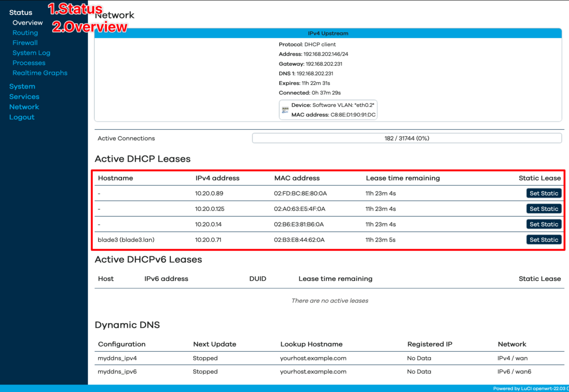
Task: Click the Active Connections progress bar
Action: pyautogui.click(x=407, y=138)
